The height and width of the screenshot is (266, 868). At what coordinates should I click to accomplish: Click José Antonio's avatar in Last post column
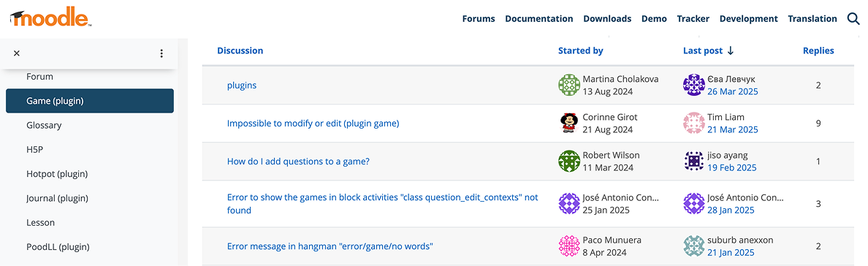coord(693,203)
